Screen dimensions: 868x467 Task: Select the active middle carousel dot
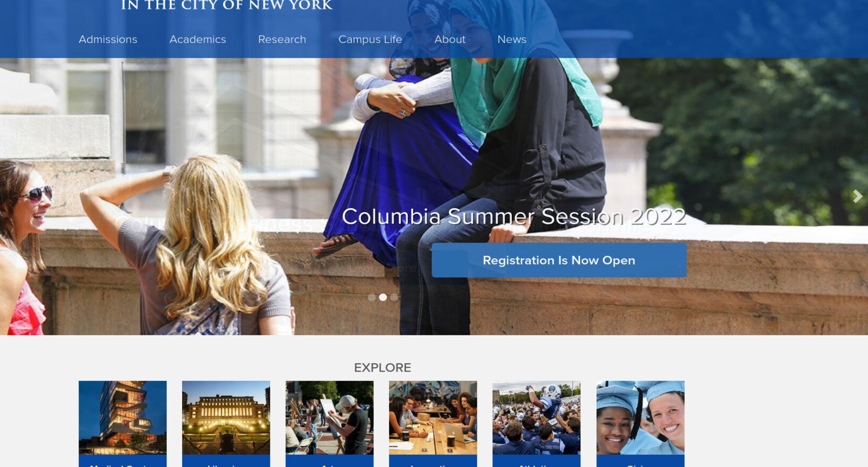click(383, 297)
